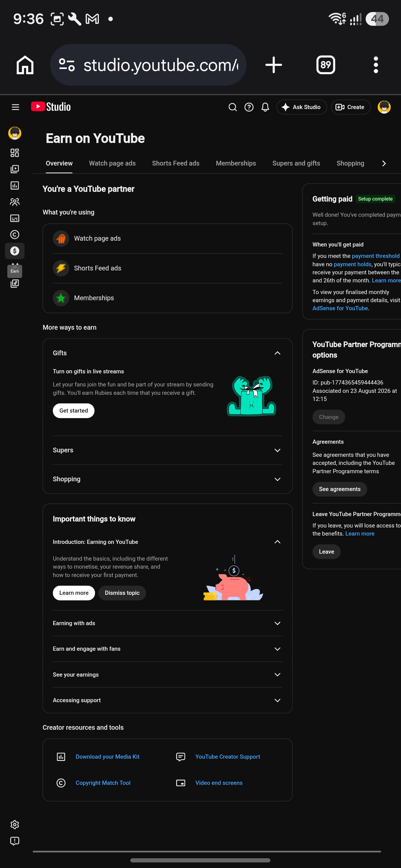Screen dimensions: 401x868
Task: Open the Copyright sidebar icon
Action: pyautogui.click(x=14, y=235)
